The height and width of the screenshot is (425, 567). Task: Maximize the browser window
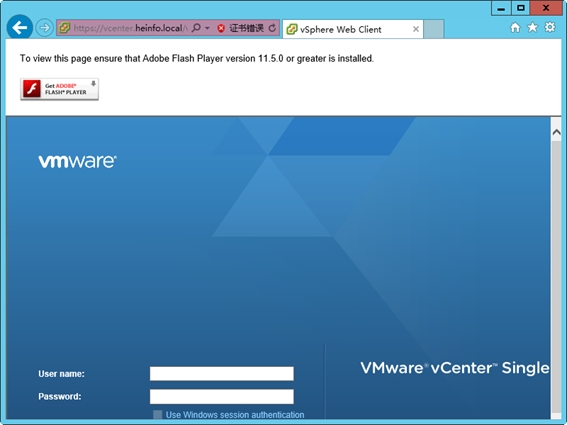(520, 8)
